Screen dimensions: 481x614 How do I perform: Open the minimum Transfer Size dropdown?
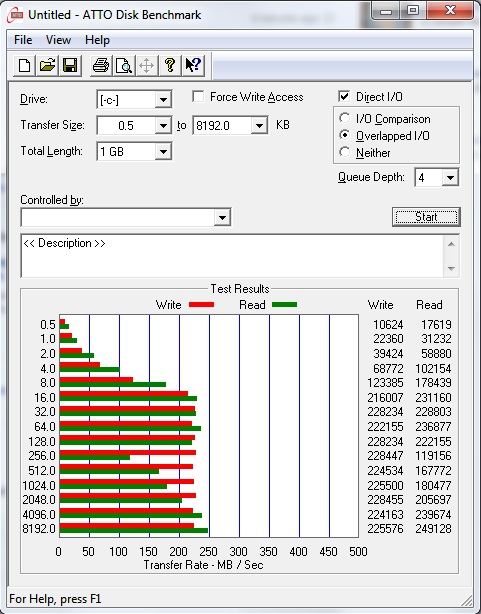(x=163, y=126)
